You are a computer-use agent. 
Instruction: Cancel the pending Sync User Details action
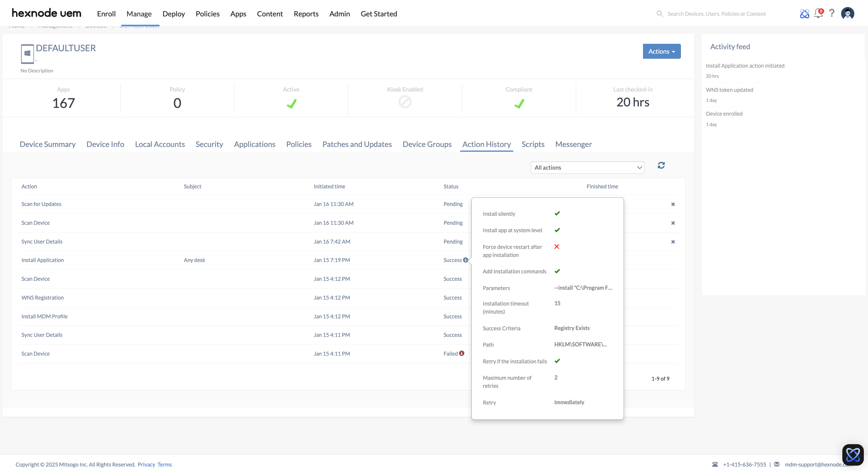[673, 242]
